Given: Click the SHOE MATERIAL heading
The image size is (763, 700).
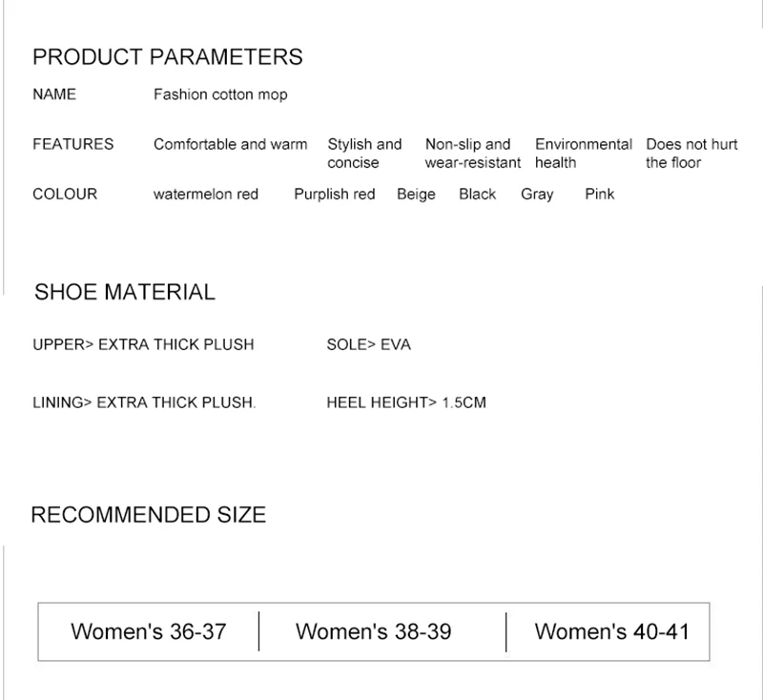Looking at the screenshot, I should pyautogui.click(x=125, y=292).
